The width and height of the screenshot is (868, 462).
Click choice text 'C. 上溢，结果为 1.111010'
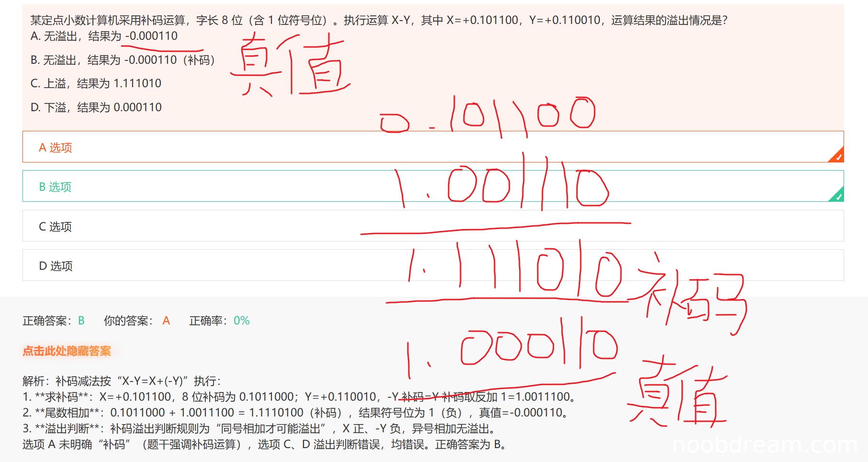96,83
